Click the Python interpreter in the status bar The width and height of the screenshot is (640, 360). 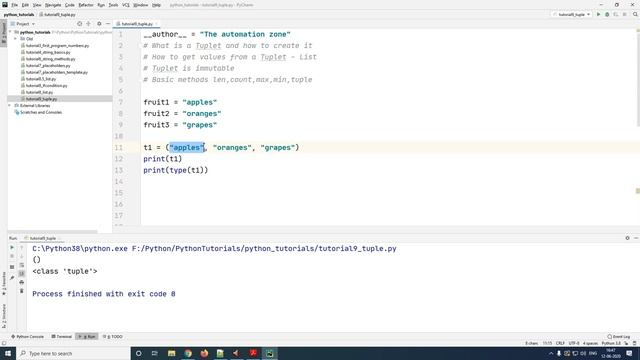tap(611, 343)
